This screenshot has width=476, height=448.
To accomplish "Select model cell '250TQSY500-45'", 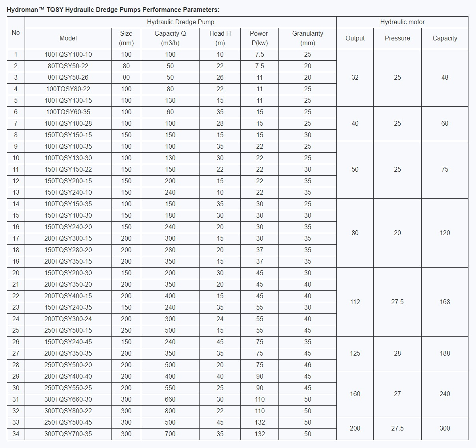I will coord(68,423).
